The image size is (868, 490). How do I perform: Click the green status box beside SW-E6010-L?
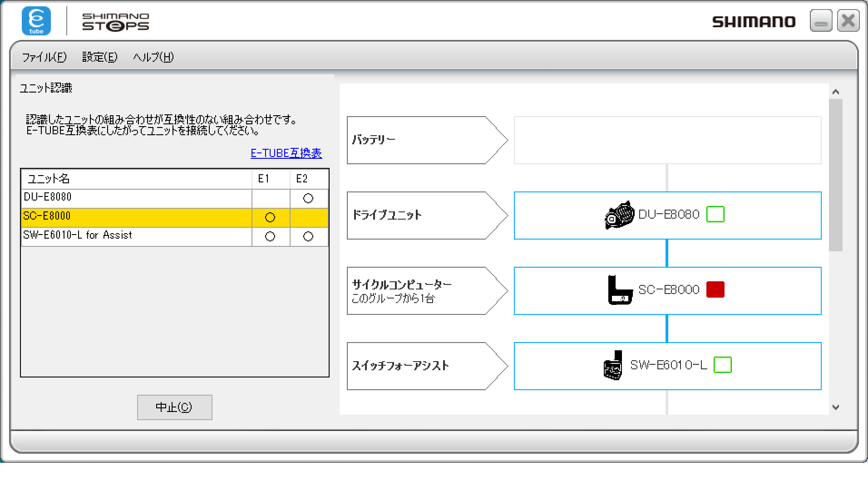[722, 365]
